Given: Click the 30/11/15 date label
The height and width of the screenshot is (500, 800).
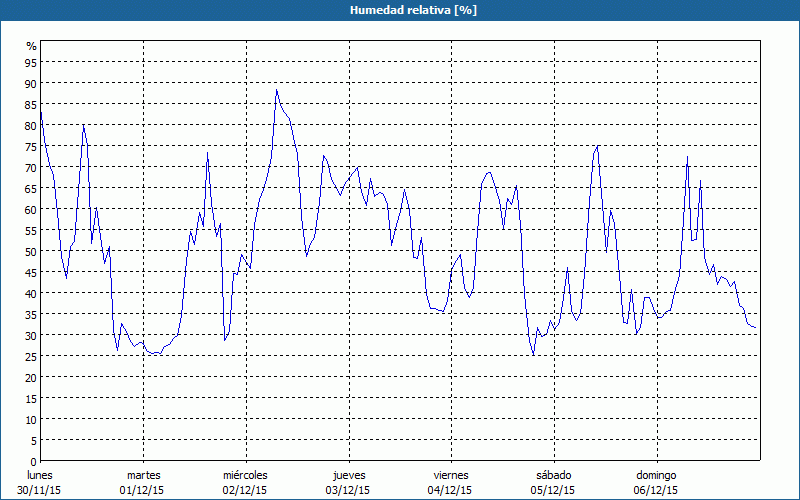Looking at the screenshot, I should click(40, 490).
